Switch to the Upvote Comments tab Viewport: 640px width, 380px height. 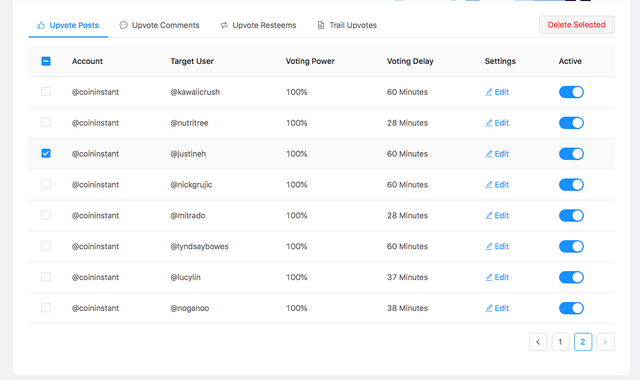click(x=159, y=25)
